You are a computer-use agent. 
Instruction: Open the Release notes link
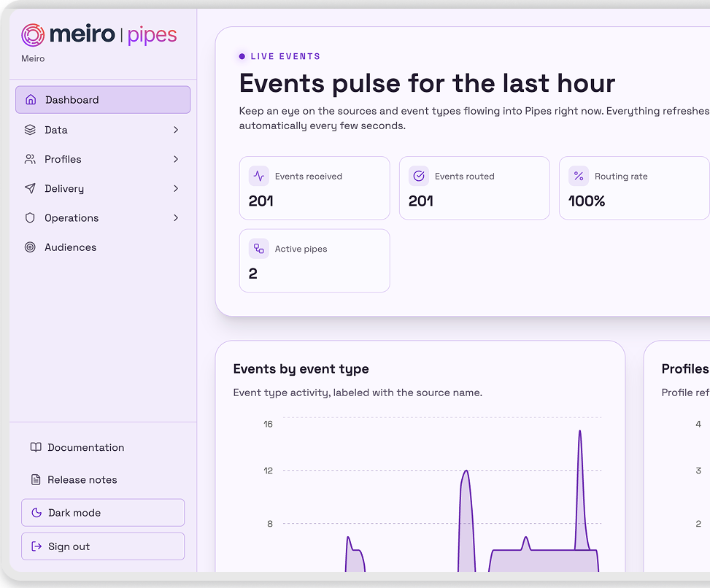click(103, 479)
